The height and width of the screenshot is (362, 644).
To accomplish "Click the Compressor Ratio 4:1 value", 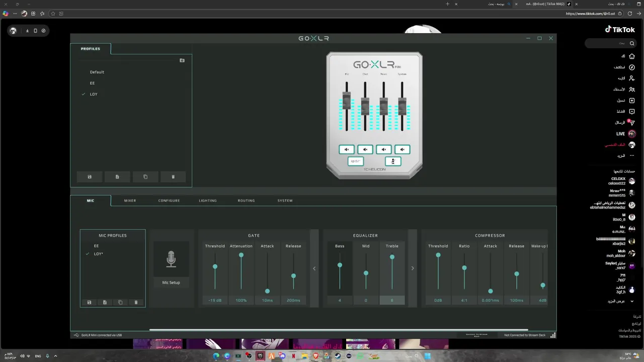I will pyautogui.click(x=464, y=300).
